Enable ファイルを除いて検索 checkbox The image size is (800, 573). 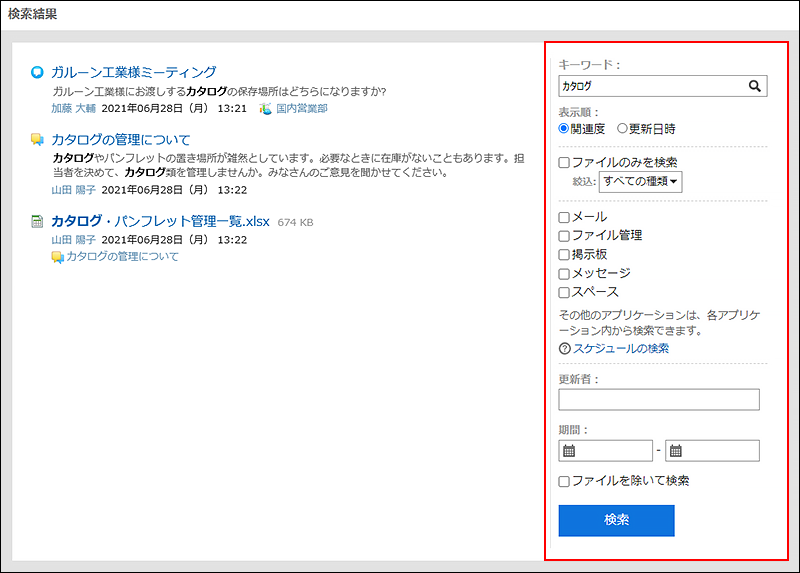pyautogui.click(x=564, y=481)
